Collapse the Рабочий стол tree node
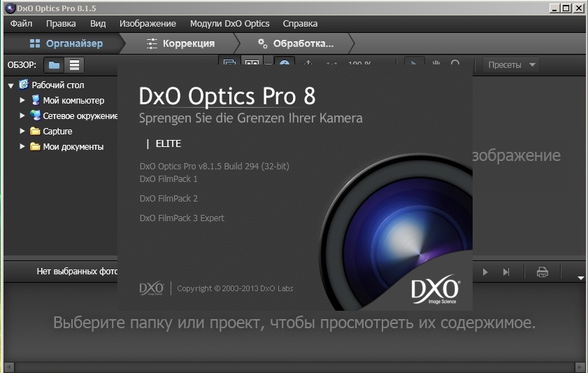Screen dimensions: 588x373 click(11, 85)
